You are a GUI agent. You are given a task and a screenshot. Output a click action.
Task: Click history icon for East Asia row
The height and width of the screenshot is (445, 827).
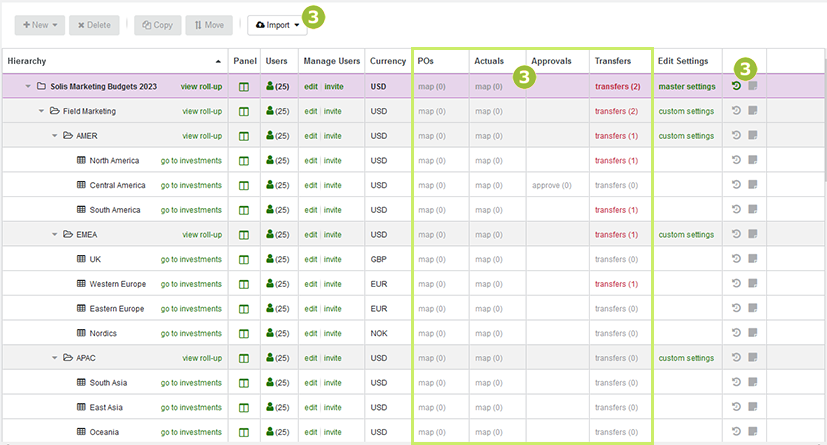click(736, 407)
